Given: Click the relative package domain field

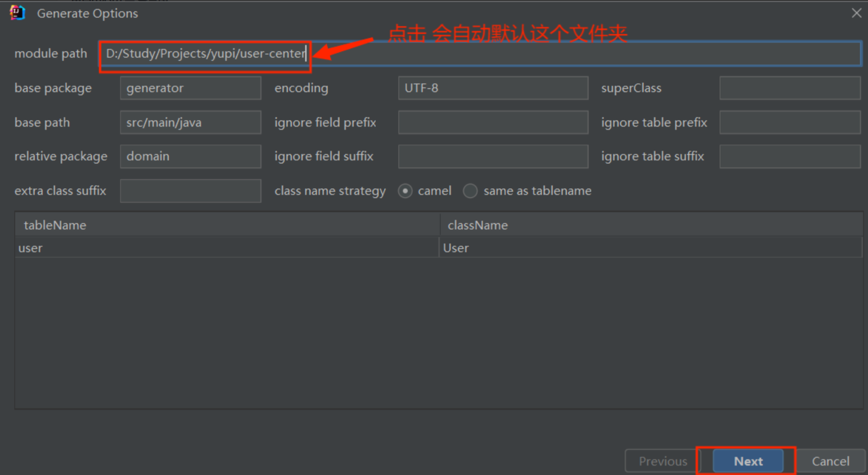Looking at the screenshot, I should coord(190,156).
